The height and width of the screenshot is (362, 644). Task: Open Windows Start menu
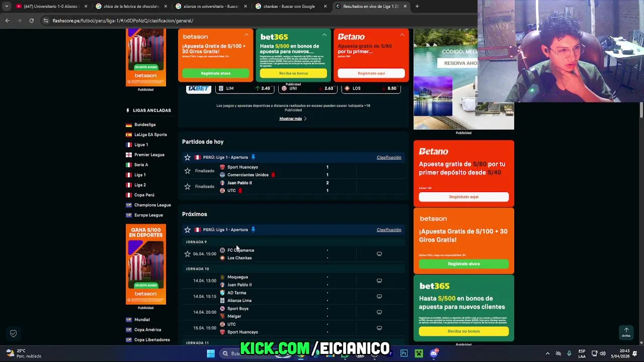point(211,353)
